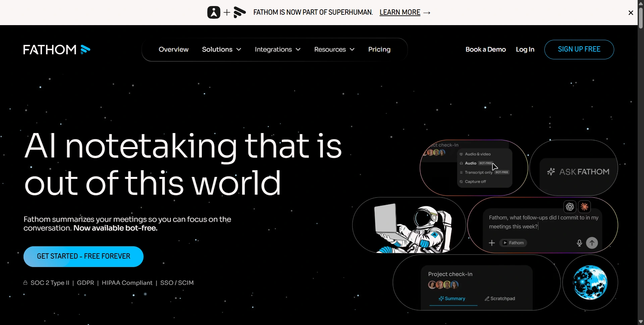Open the Book a Demo link

pyautogui.click(x=485, y=49)
